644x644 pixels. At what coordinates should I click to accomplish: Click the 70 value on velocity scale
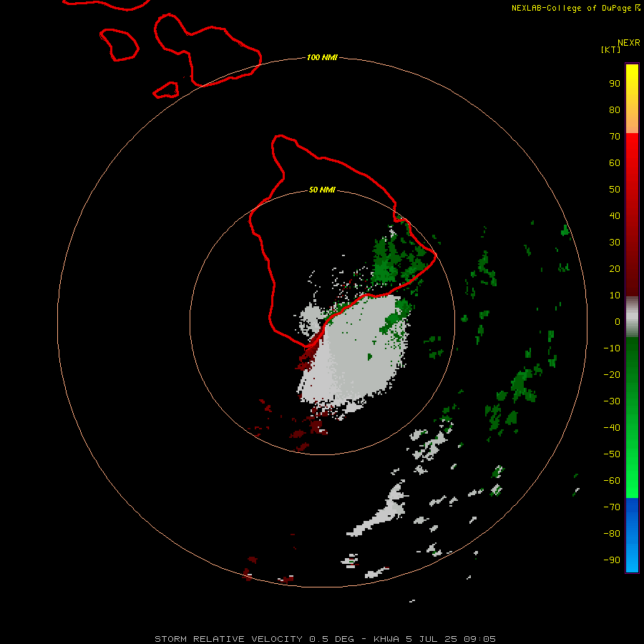click(615, 137)
